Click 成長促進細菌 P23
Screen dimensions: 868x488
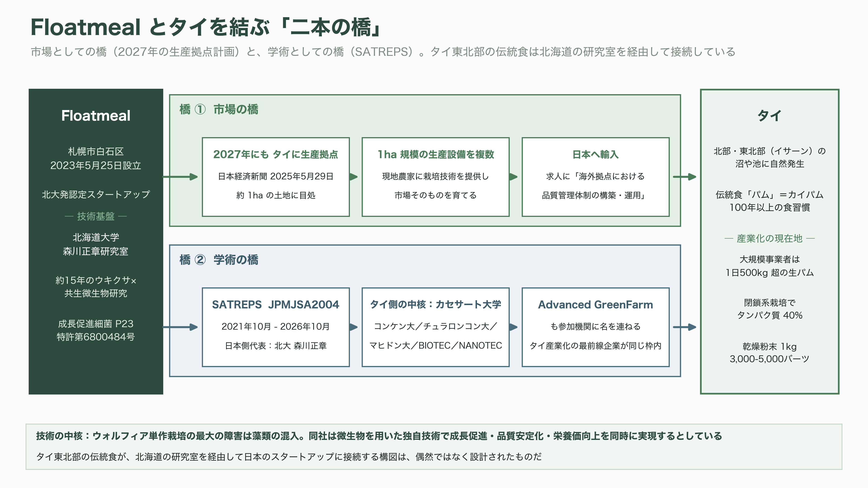click(x=96, y=324)
